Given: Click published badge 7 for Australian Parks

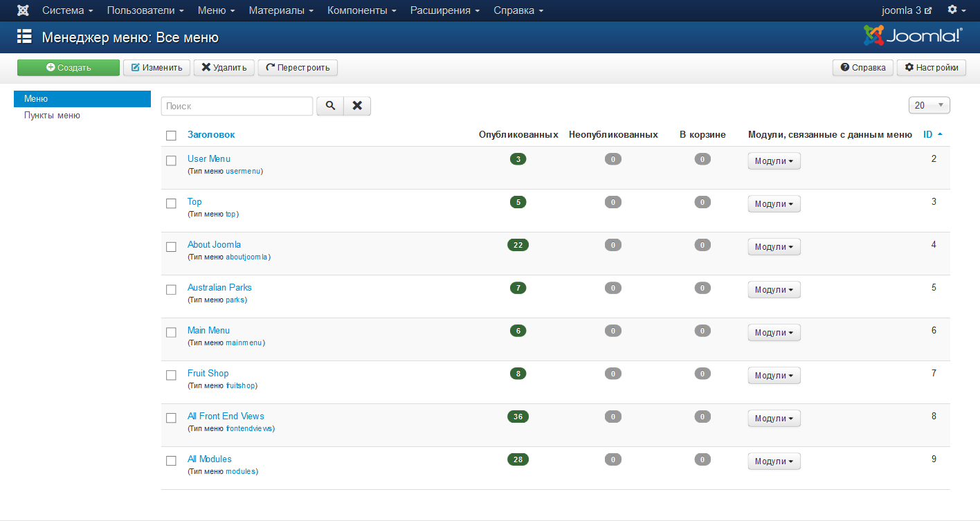Looking at the screenshot, I should pos(518,288).
